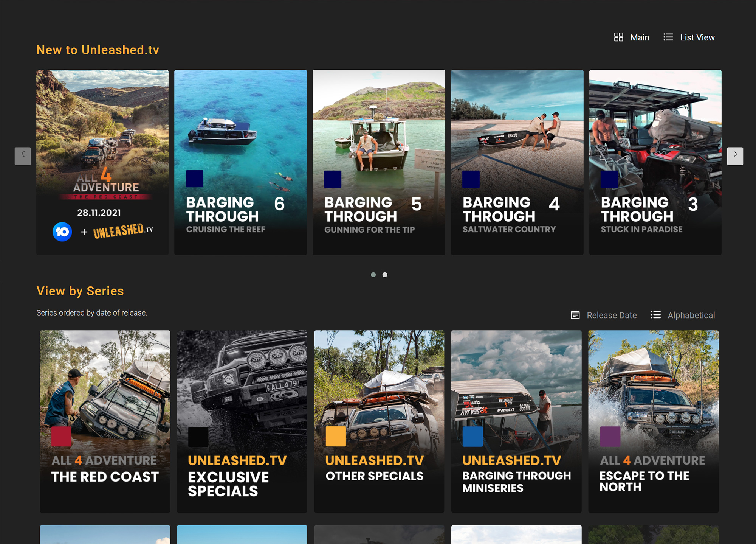Click the purple swatch on Escape to the North
The height and width of the screenshot is (544, 756).
610,436
